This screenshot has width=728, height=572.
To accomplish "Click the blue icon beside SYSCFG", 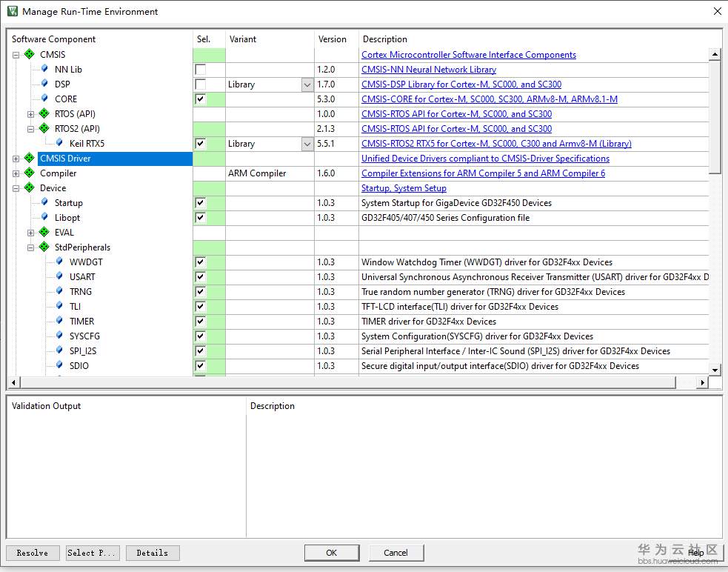I will 59,336.
